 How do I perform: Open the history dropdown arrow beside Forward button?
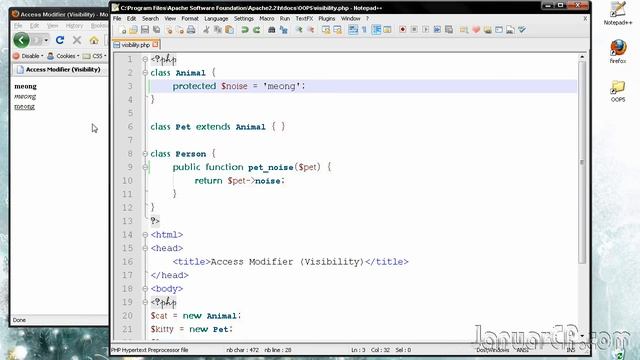click(46, 40)
